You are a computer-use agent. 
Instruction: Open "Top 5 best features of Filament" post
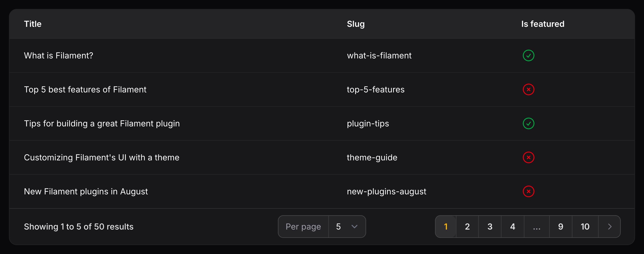tap(85, 89)
